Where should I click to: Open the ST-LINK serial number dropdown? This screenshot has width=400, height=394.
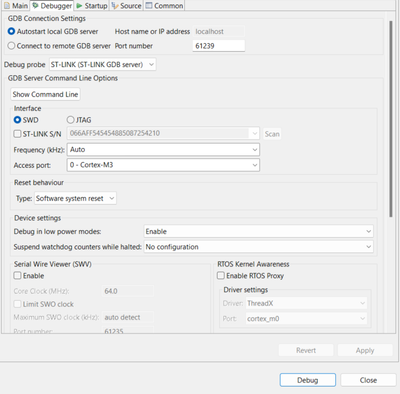(163, 133)
